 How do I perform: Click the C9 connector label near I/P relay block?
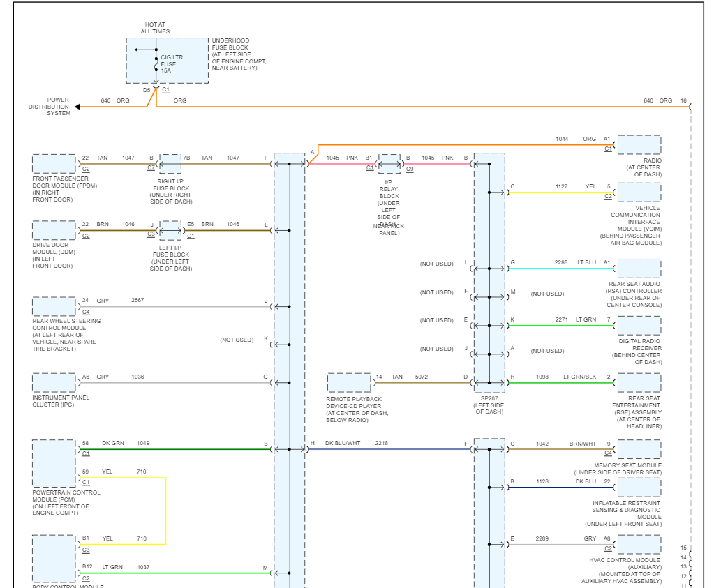click(x=410, y=169)
